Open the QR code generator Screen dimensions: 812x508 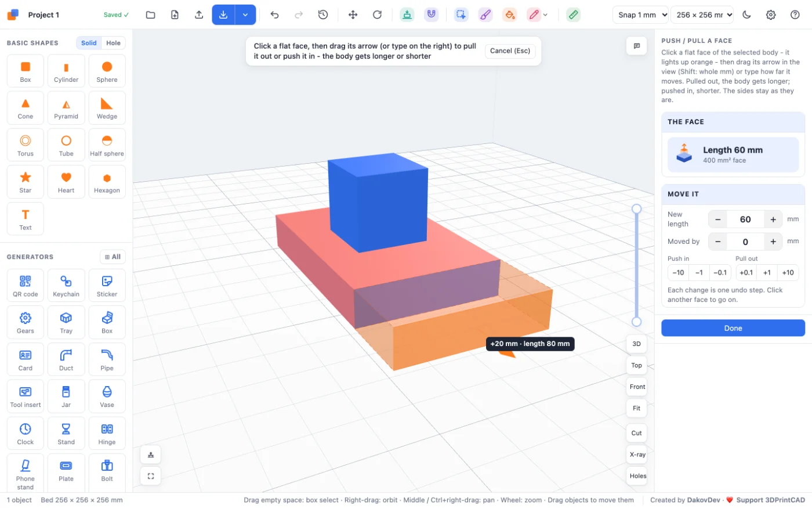(26, 286)
